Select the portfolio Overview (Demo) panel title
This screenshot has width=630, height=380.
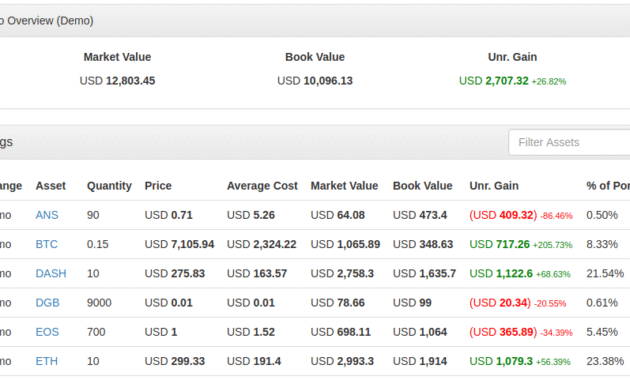[47, 21]
